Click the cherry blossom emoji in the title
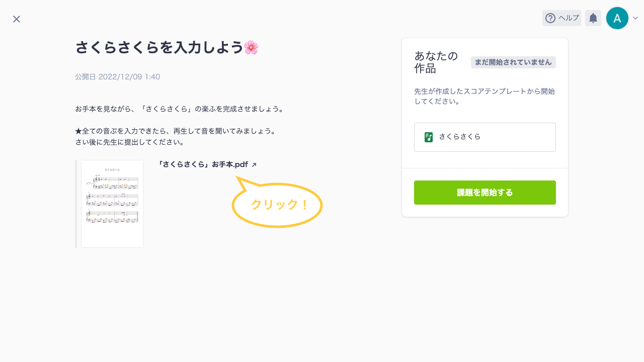644x362 pixels. coord(252,46)
